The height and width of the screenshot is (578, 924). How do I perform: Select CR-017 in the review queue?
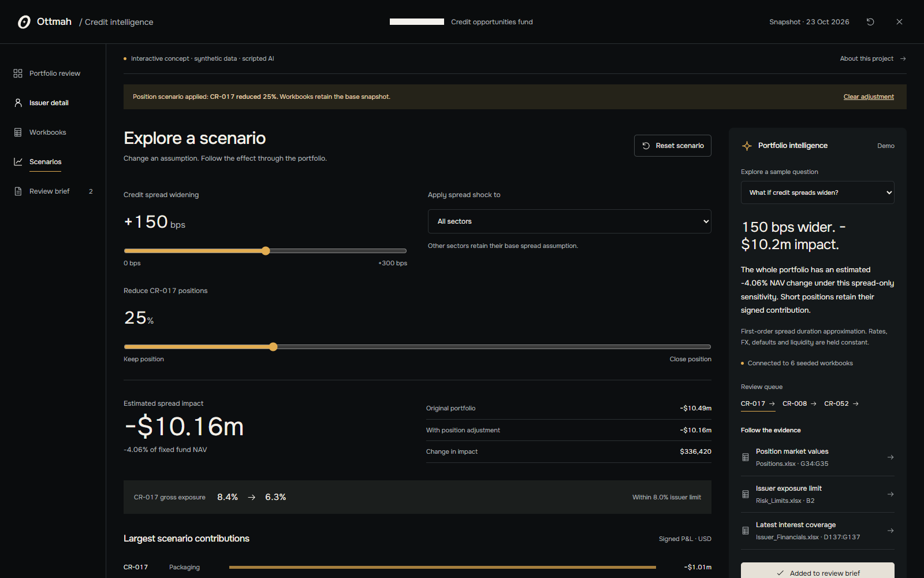[758, 404]
